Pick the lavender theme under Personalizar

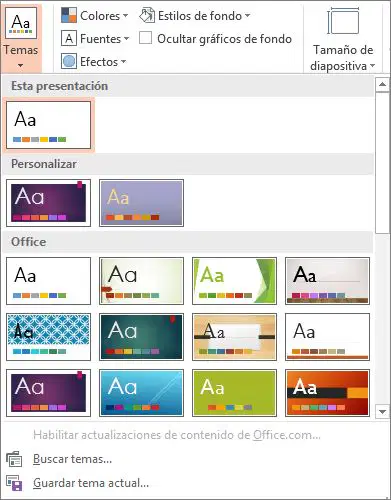click(141, 203)
